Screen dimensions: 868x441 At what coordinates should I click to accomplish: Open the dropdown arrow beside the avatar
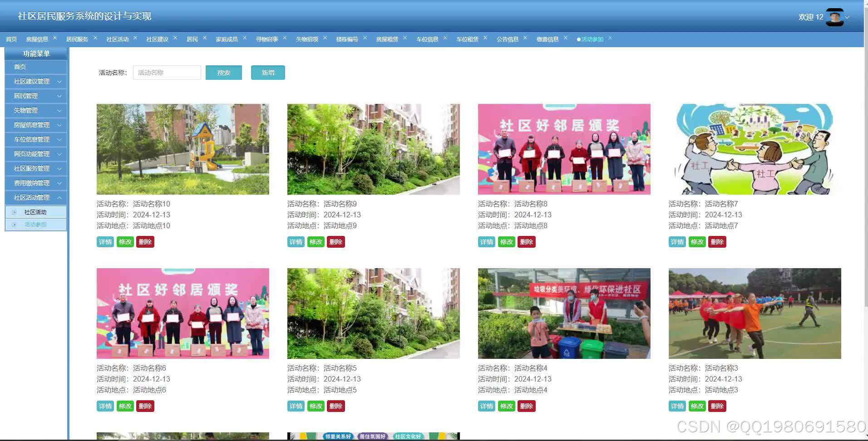(847, 18)
